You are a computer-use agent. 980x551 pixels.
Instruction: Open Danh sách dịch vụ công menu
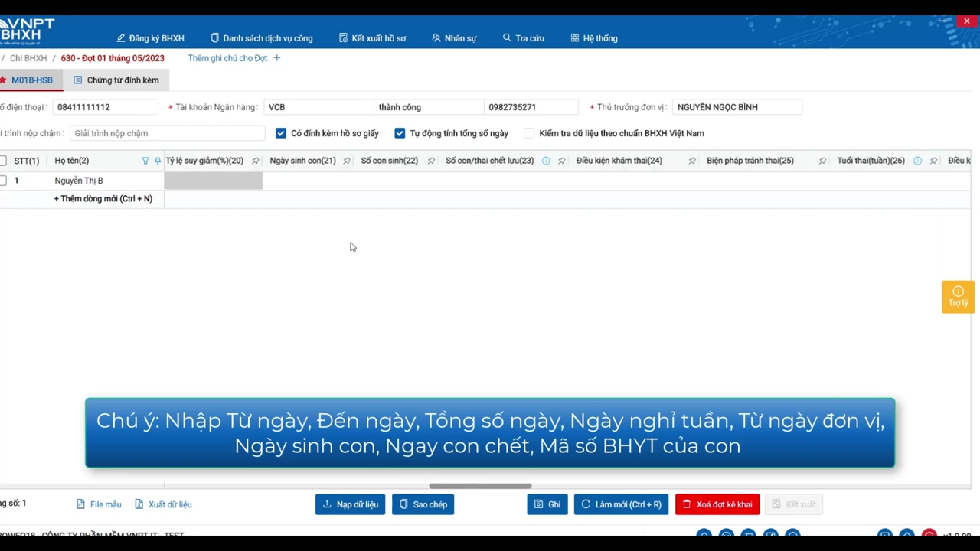pos(261,38)
